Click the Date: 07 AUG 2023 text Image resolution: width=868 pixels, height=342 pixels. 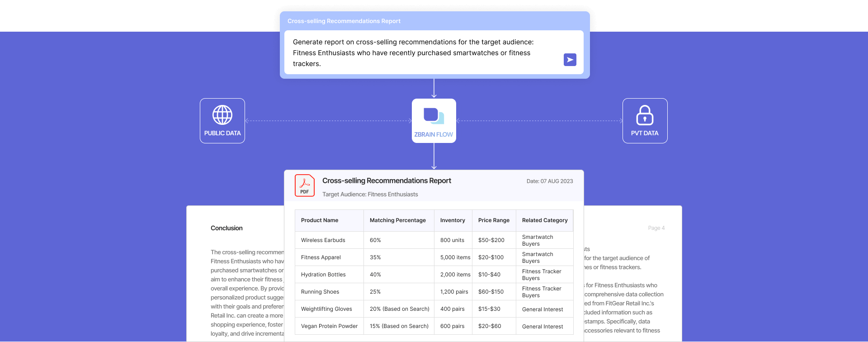point(550,181)
